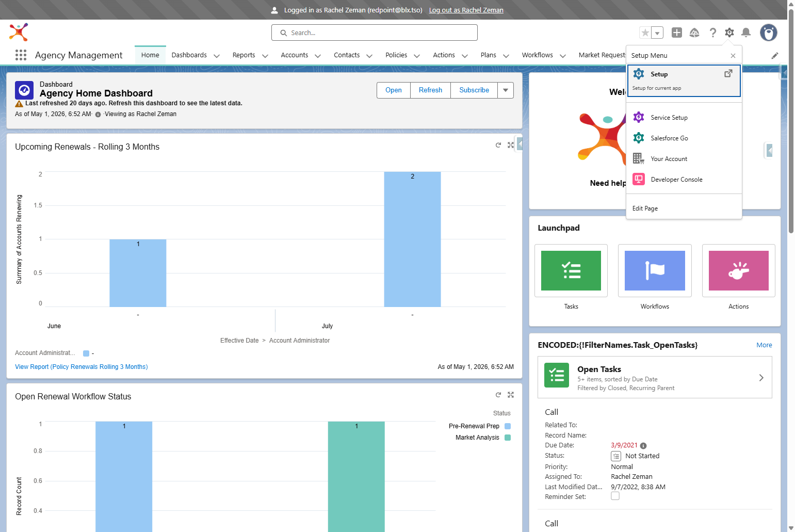The height and width of the screenshot is (532, 795).
Task: Open View Report Policy Renewals link
Action: pyautogui.click(x=82, y=367)
